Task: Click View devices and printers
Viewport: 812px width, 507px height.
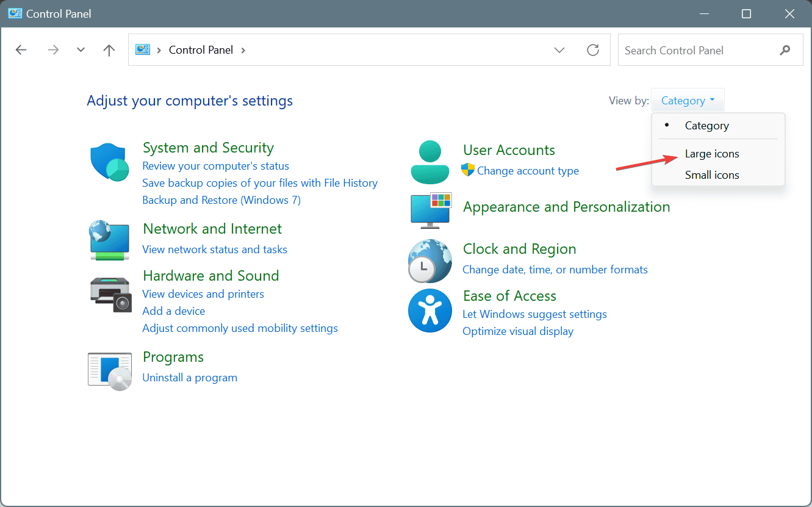Action: coord(203,294)
